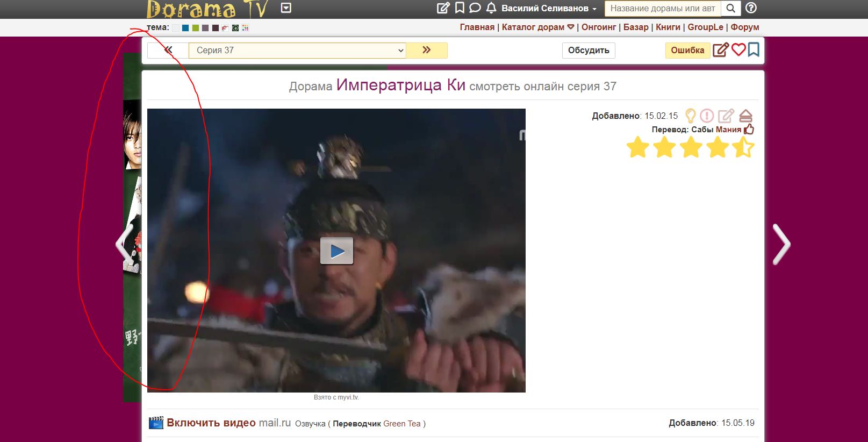Choose the red flower pattern theme

pos(225,28)
